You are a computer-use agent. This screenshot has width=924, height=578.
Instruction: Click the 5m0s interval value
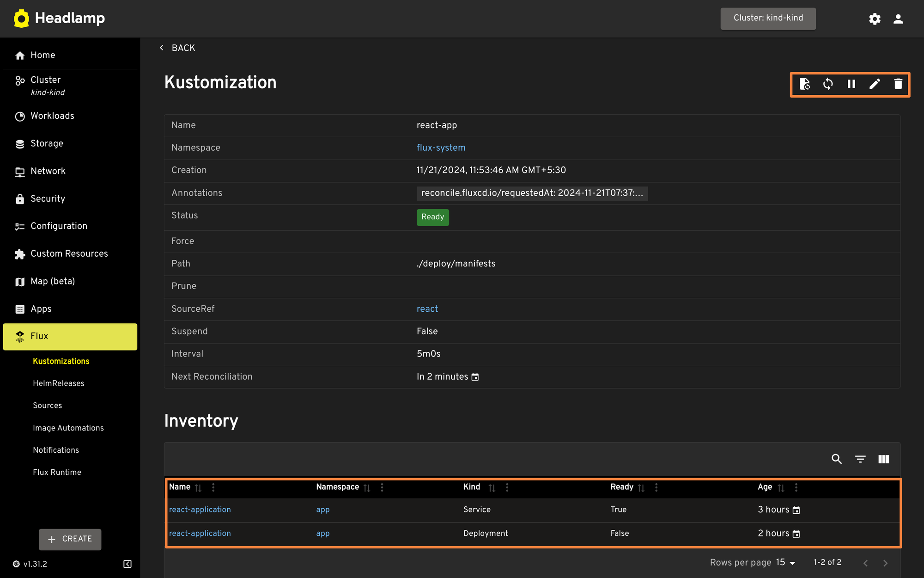(x=428, y=354)
